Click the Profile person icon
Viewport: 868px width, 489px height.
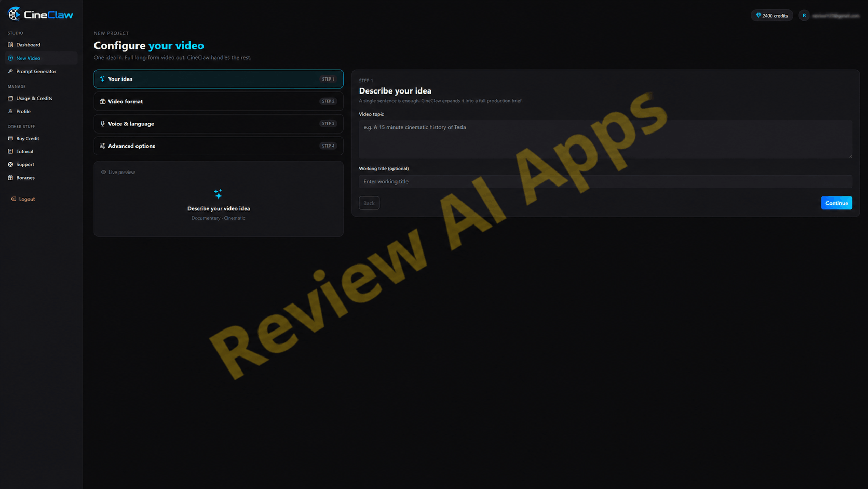(10, 111)
